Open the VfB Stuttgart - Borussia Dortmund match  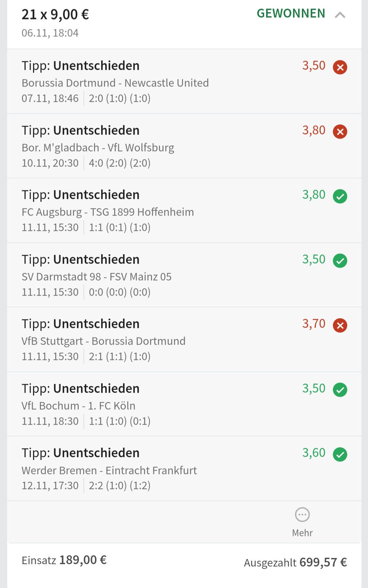(104, 341)
